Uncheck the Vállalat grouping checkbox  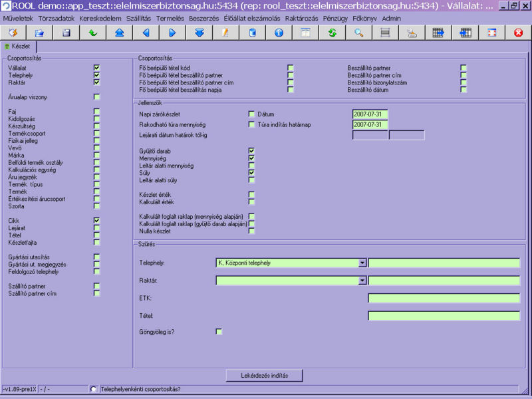[x=96, y=68]
